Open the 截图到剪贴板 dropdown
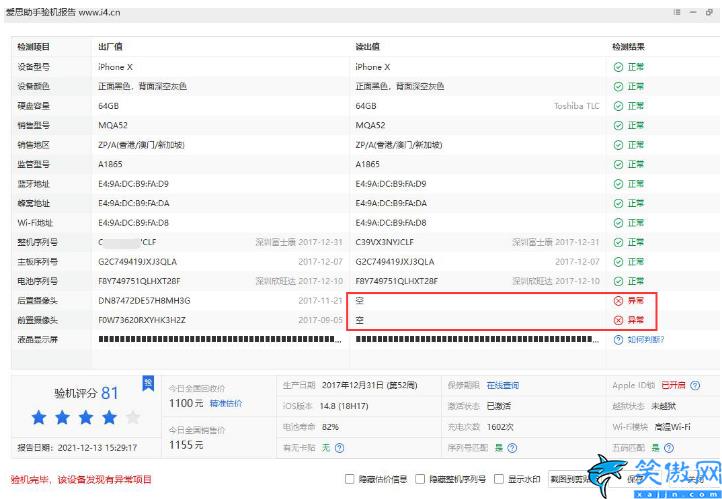The image size is (722, 499). [x=571, y=479]
